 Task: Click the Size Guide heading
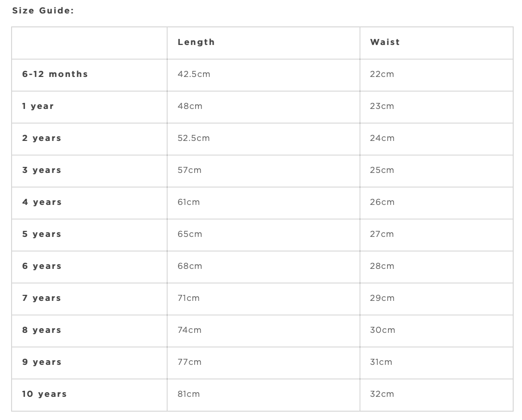[x=43, y=11]
